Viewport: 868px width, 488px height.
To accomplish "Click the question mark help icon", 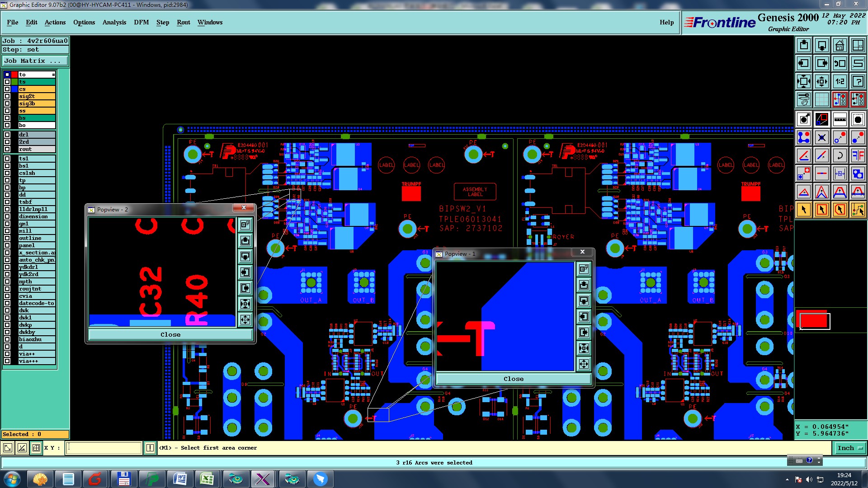I will (858, 81).
